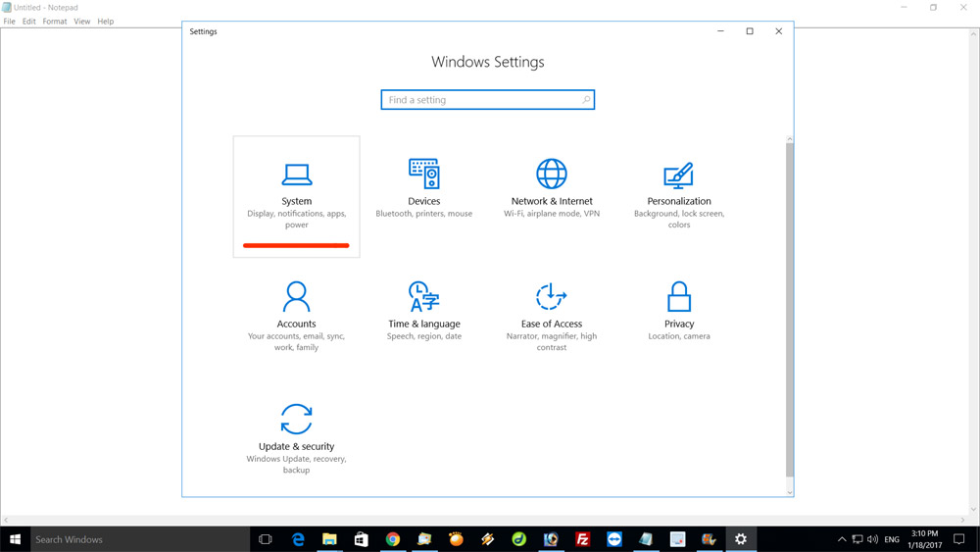Launch Google Chrome from the taskbar
This screenshot has width=980, height=552.
tap(393, 539)
